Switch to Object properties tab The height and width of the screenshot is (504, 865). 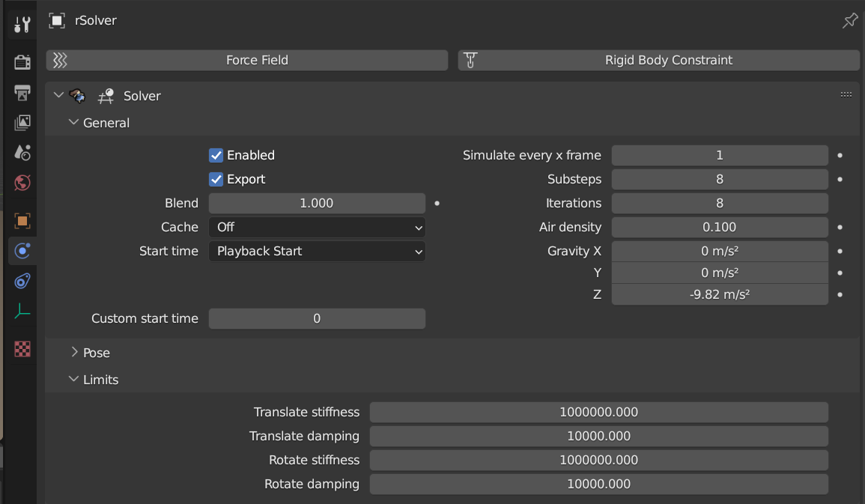pos(22,221)
